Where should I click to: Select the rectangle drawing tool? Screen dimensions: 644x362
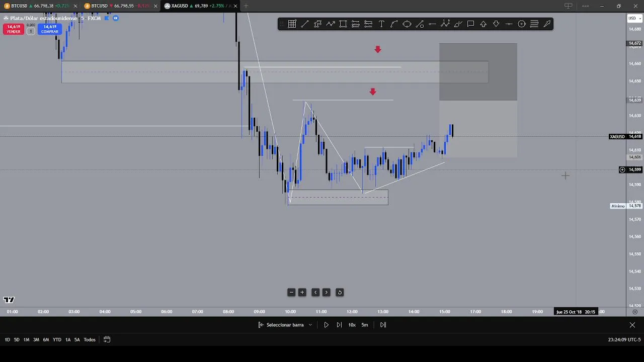coord(343,24)
